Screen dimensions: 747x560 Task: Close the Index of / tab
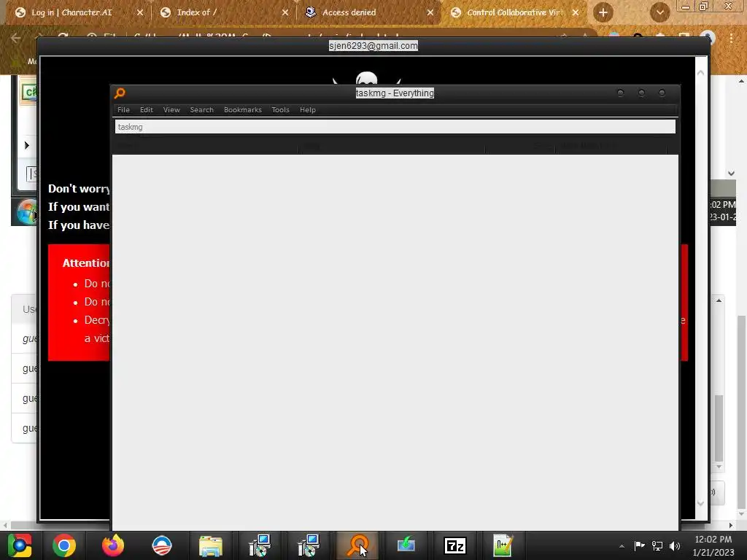coord(285,13)
